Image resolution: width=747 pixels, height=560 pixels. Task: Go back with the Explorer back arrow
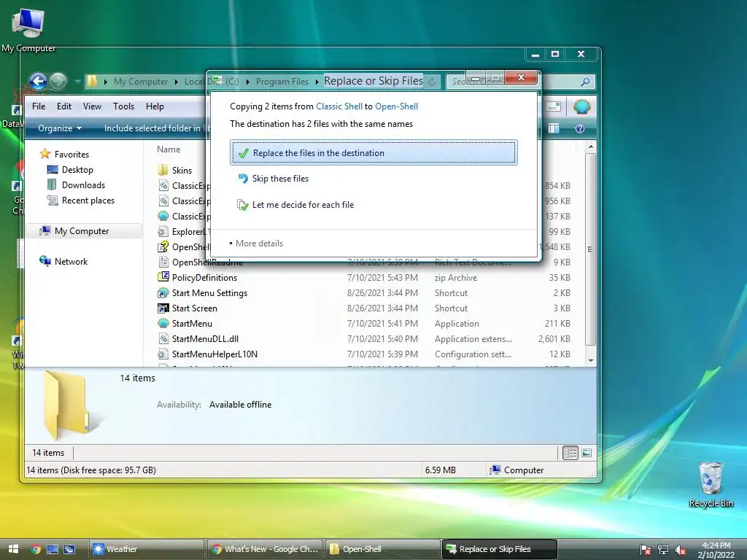pyautogui.click(x=38, y=82)
